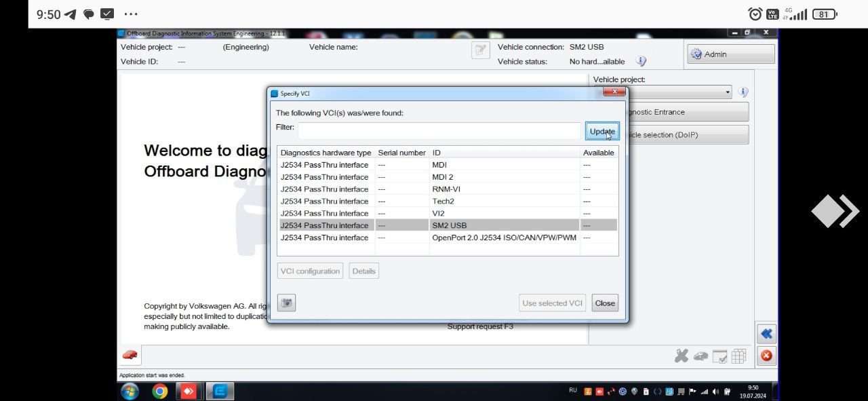Open AnyDesk from the taskbar
Viewport: 868px width, 401px height.
click(x=189, y=392)
